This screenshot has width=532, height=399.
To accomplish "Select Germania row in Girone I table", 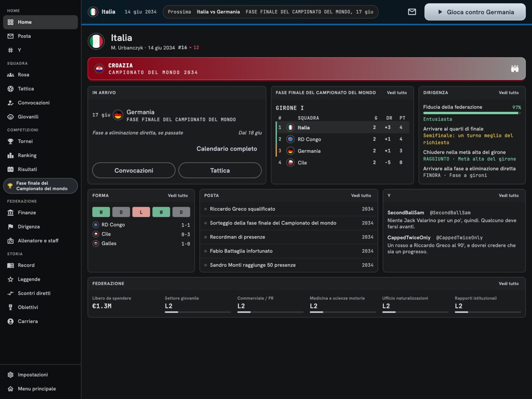I will (x=342, y=151).
